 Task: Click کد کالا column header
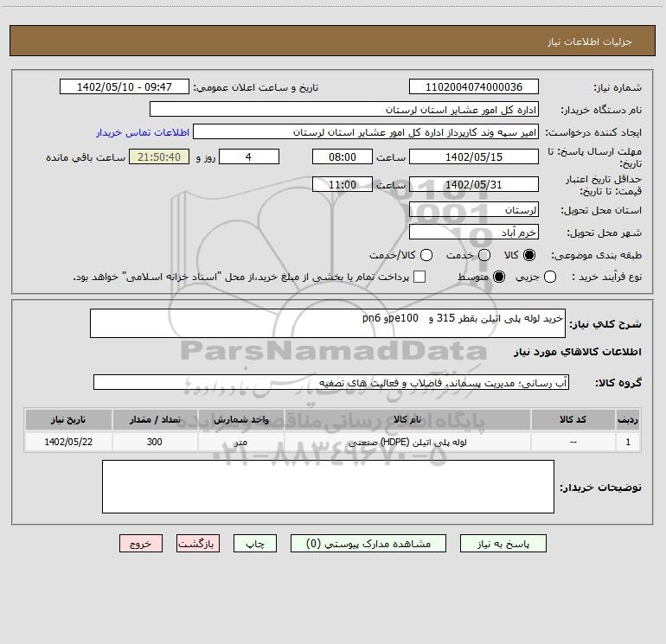(x=573, y=419)
